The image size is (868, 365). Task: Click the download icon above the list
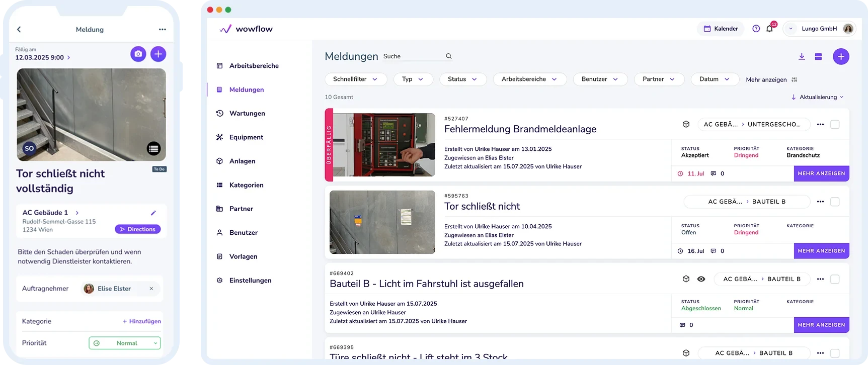[802, 57]
